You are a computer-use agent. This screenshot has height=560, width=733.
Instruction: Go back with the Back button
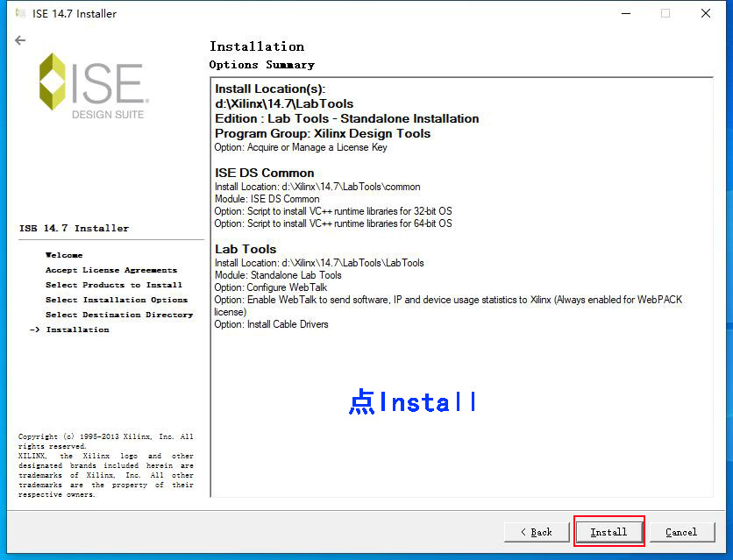click(536, 532)
